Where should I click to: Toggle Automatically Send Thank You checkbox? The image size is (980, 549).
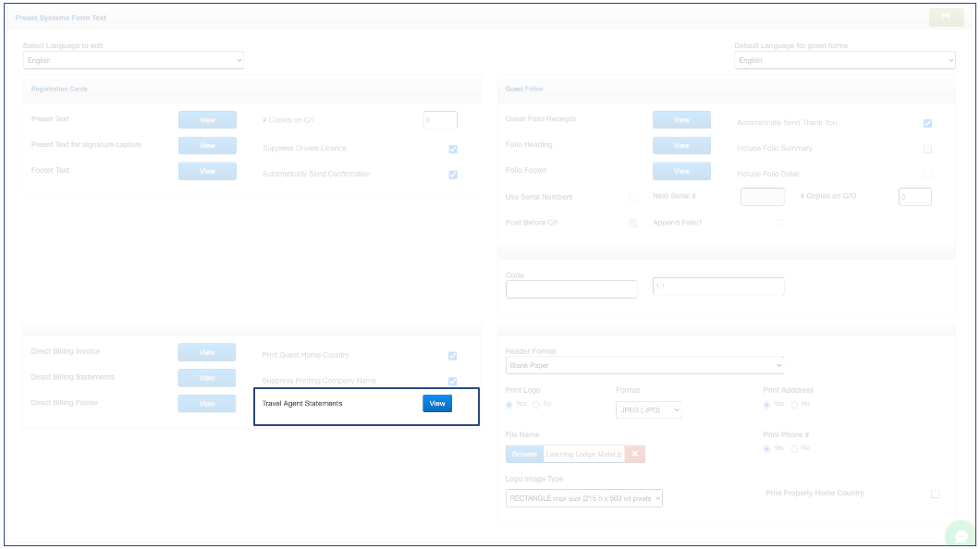(927, 123)
